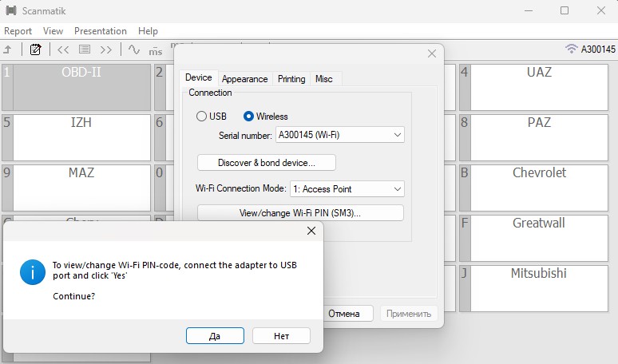The height and width of the screenshot is (364, 618).
Task: Click the list view toolbar icon
Action: pyautogui.click(x=84, y=49)
